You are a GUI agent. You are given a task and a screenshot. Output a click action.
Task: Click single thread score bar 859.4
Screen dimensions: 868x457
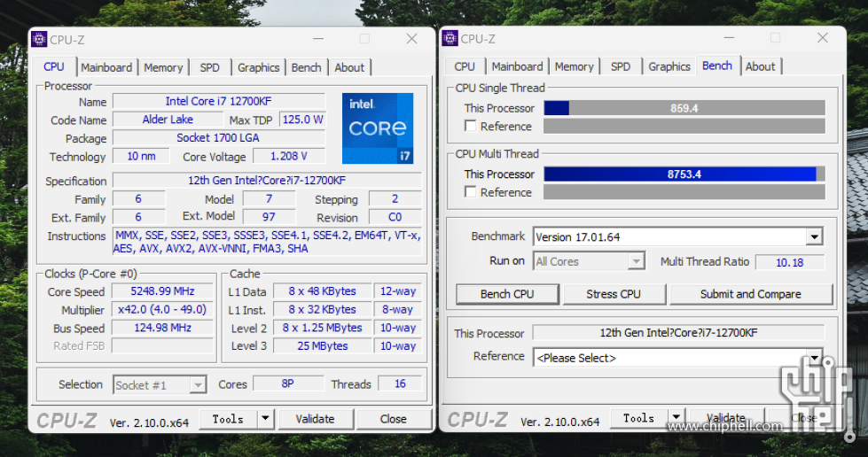pos(684,108)
